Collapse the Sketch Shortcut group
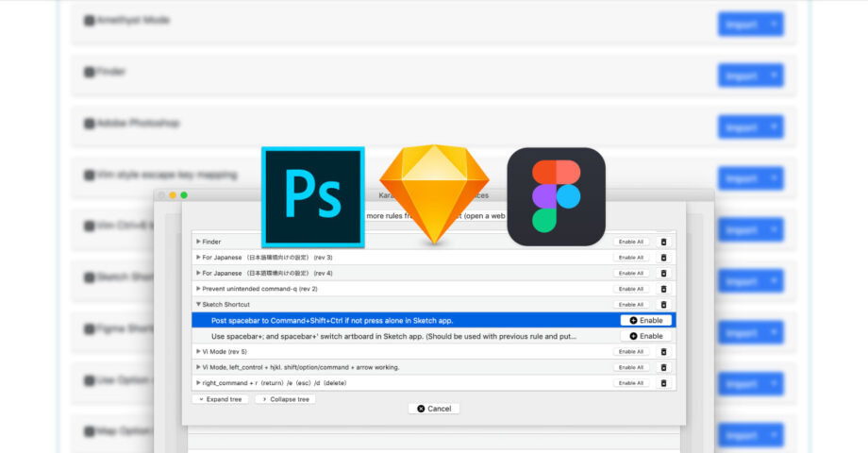 click(198, 305)
